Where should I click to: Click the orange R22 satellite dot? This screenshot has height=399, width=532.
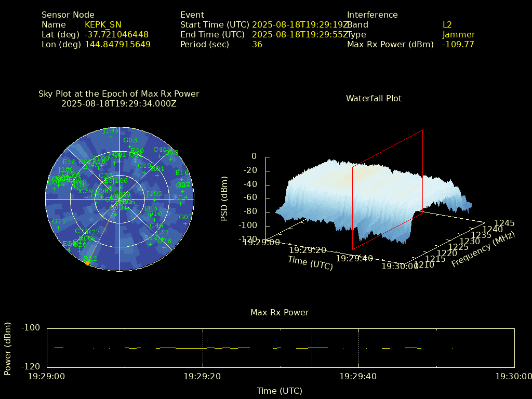[87, 263]
